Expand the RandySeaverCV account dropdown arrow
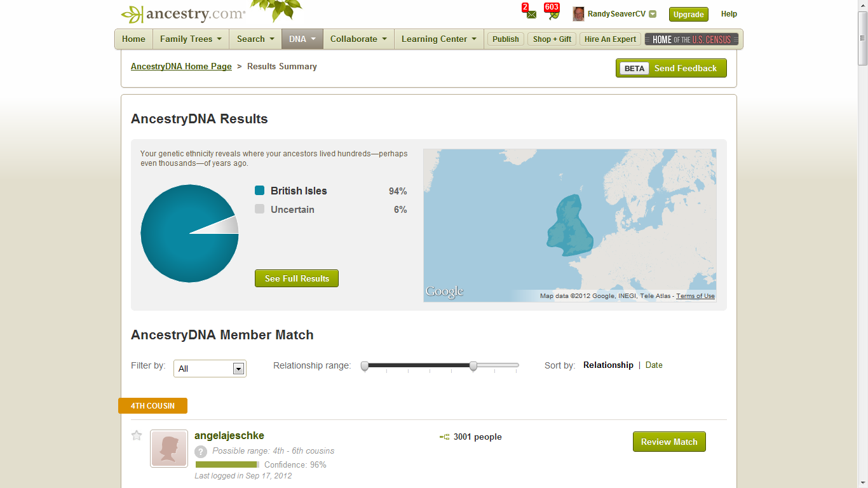Screen dimensions: 868x488 (x=653, y=14)
